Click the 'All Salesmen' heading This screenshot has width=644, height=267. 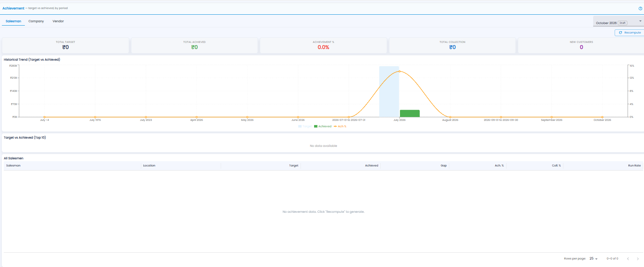pyautogui.click(x=14, y=158)
